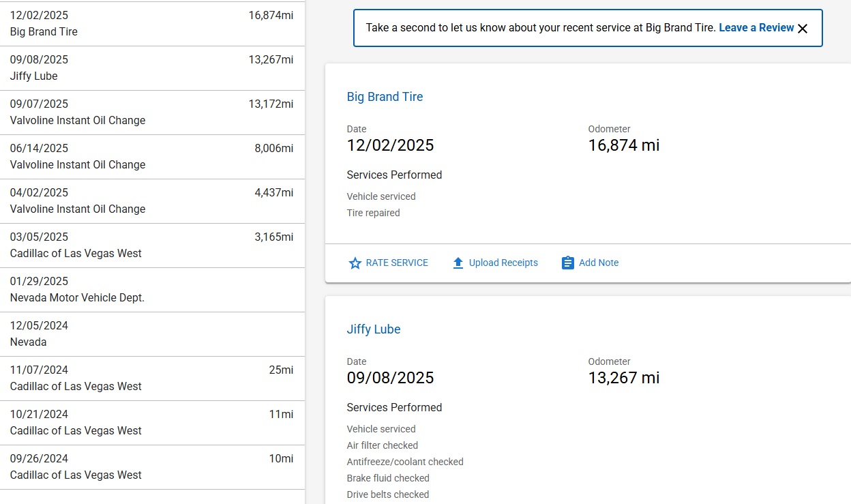Select the 09/26/2024 entry at 10mi
The width and height of the screenshot is (851, 504).
[151, 467]
